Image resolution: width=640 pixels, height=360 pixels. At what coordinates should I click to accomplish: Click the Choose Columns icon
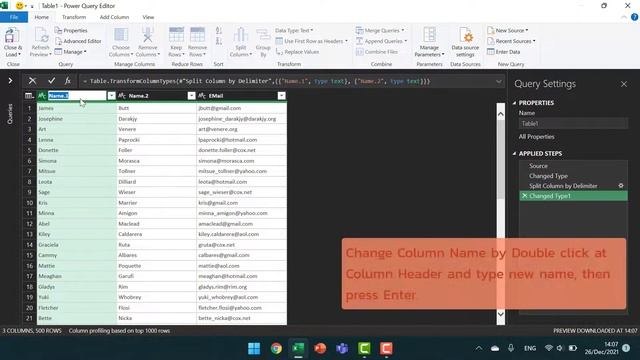[121, 36]
